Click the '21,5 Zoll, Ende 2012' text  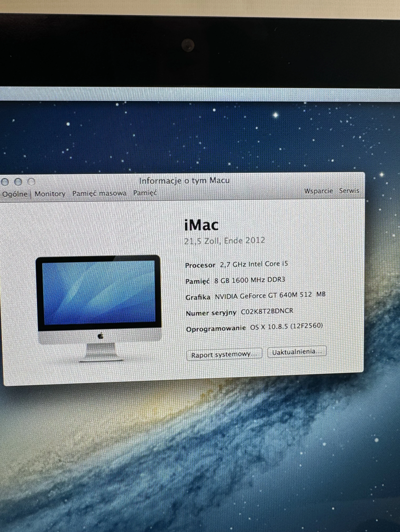(x=224, y=240)
